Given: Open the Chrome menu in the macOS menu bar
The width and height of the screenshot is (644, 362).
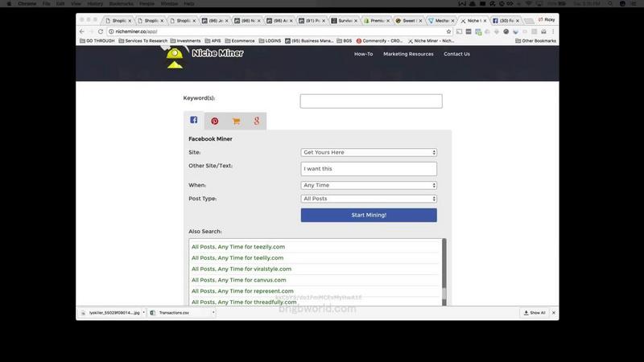Looking at the screenshot, I should tap(27, 4).
